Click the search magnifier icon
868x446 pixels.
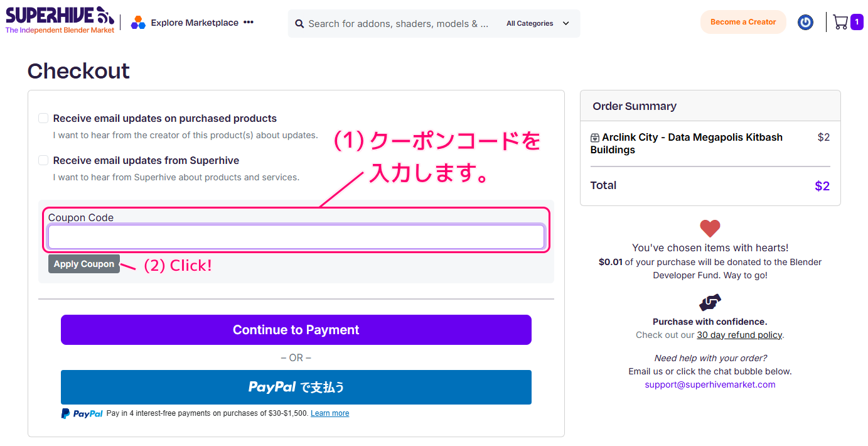299,24
